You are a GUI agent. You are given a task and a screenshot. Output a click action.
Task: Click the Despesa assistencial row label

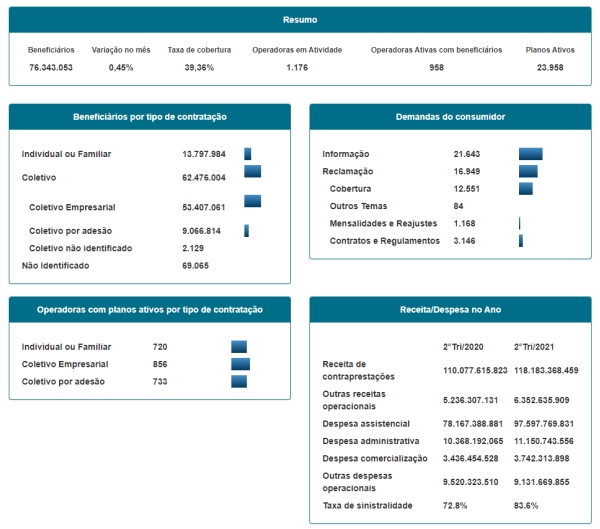pyautogui.click(x=367, y=423)
